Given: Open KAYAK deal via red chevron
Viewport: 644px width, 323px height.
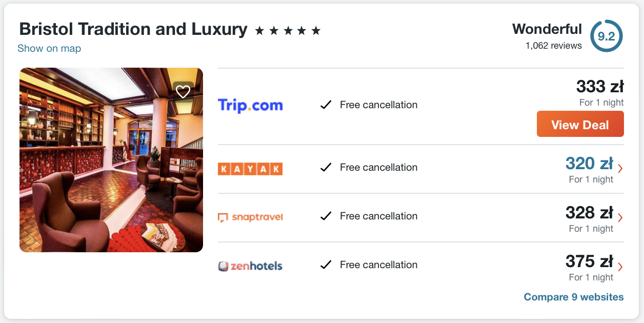Looking at the screenshot, I should pos(620,168).
